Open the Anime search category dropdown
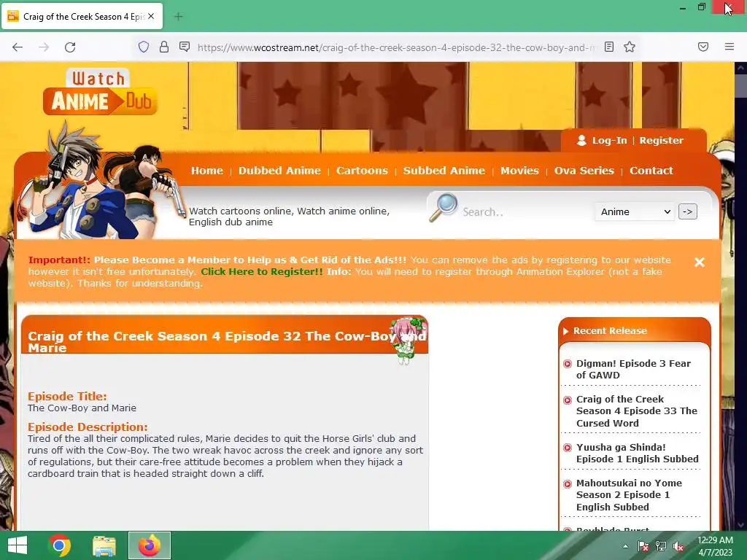The image size is (747, 560). (634, 212)
